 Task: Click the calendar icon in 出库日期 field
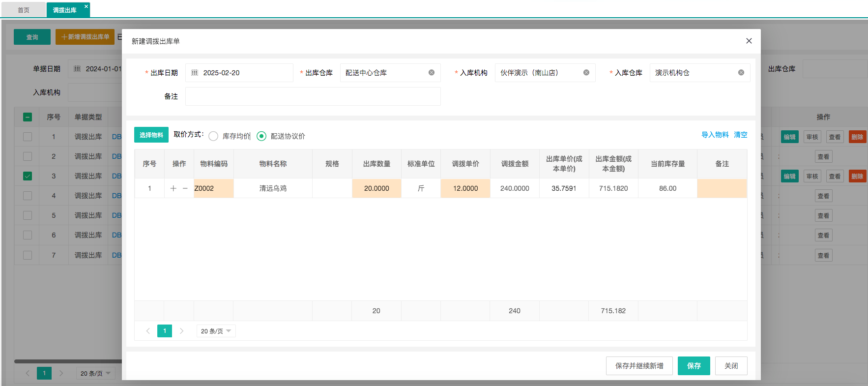(195, 73)
